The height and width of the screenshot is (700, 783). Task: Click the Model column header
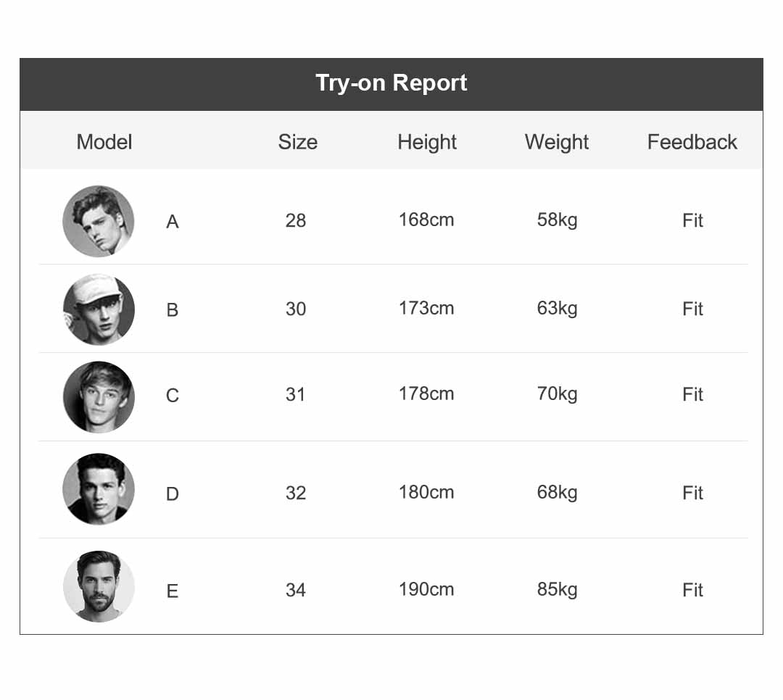coord(104,141)
